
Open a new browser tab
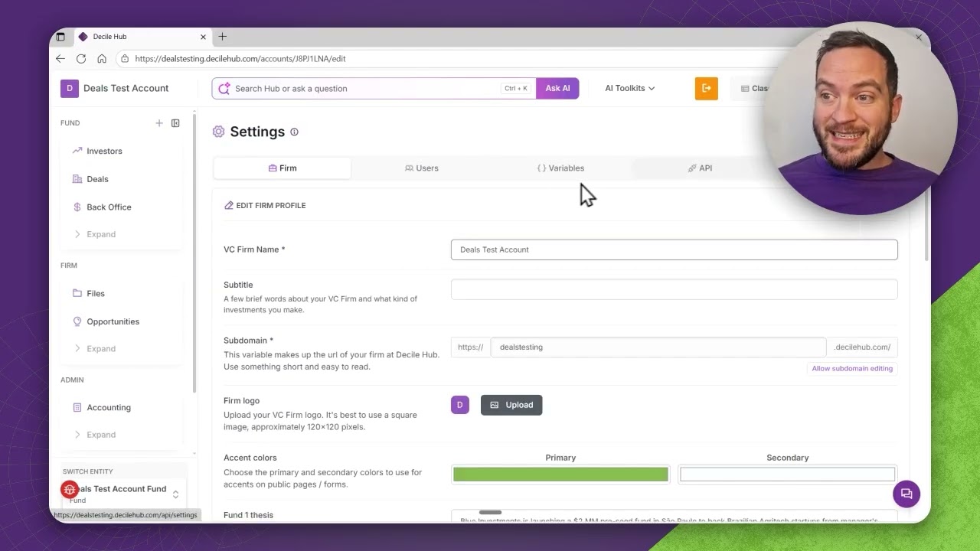coord(222,36)
